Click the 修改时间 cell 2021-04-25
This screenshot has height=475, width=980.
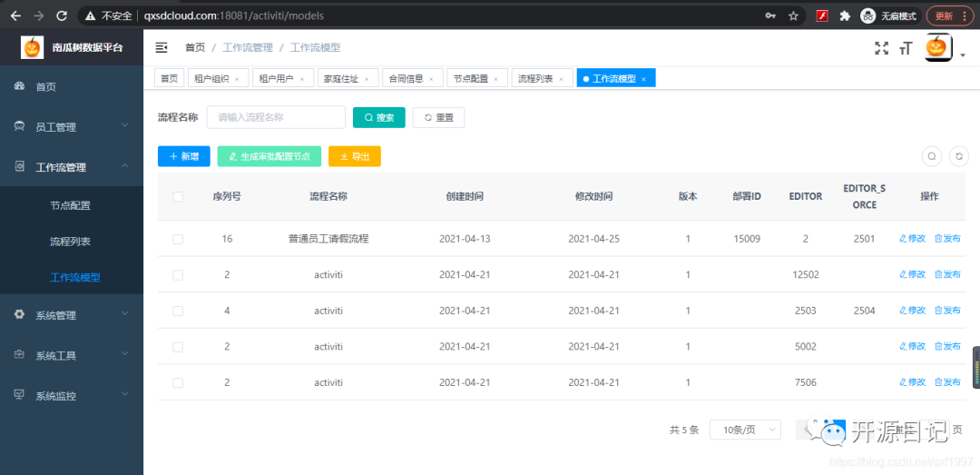[x=593, y=239]
